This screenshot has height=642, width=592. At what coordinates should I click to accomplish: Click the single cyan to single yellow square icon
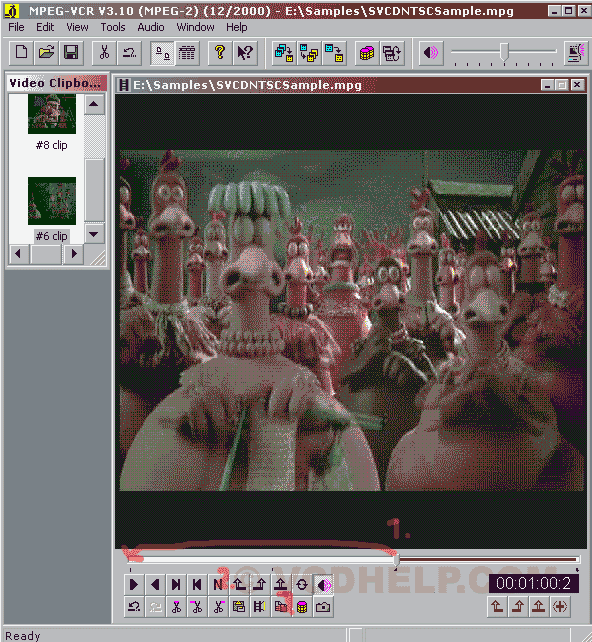(334, 53)
